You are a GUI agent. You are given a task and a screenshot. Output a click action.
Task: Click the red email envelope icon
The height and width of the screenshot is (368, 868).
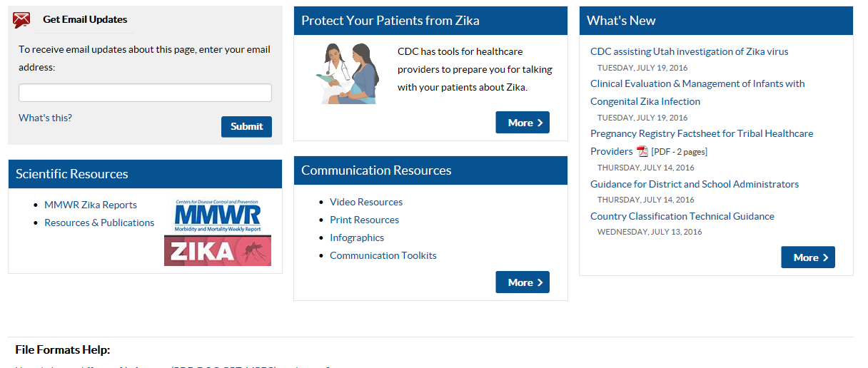click(x=21, y=20)
